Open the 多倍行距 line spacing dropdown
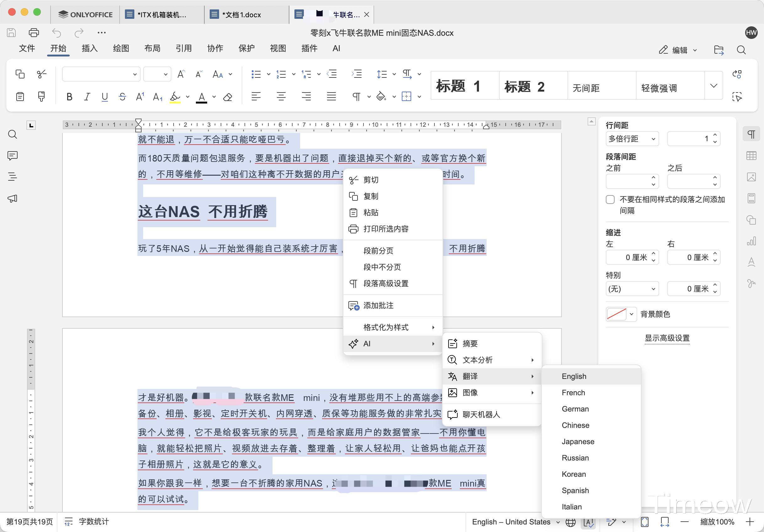764x532 pixels. pyautogui.click(x=632, y=139)
